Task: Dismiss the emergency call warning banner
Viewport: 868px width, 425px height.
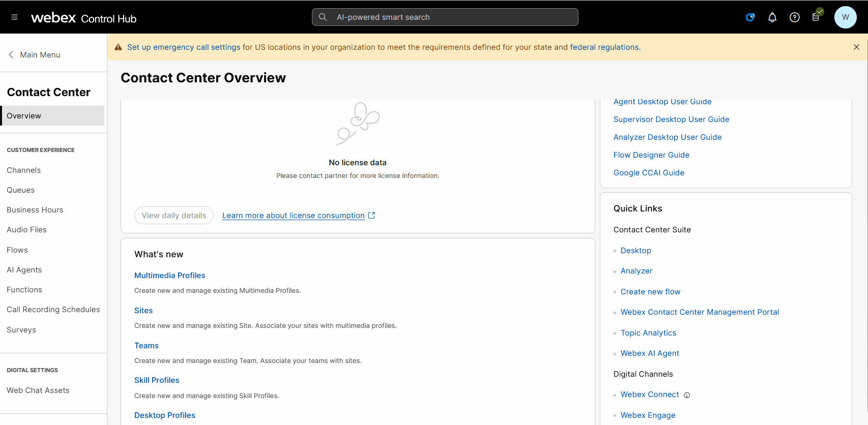Action: (x=856, y=47)
